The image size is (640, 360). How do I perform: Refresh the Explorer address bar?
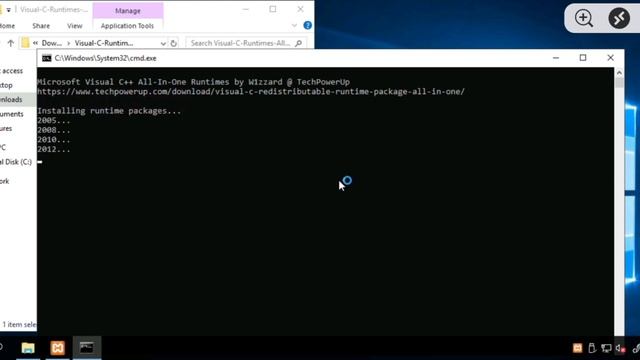(x=173, y=43)
